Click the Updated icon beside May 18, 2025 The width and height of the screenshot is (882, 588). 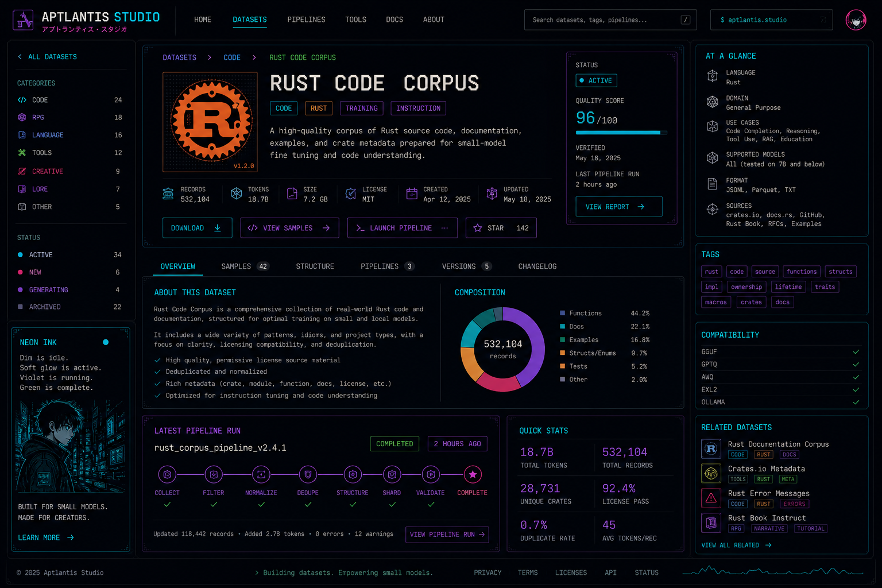point(492,194)
